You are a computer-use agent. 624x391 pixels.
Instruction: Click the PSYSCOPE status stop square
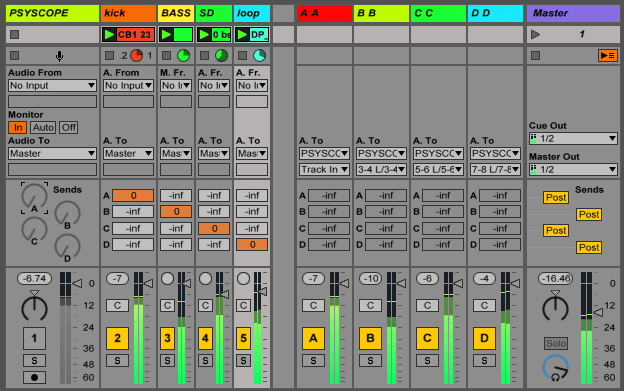pyautogui.click(x=15, y=55)
